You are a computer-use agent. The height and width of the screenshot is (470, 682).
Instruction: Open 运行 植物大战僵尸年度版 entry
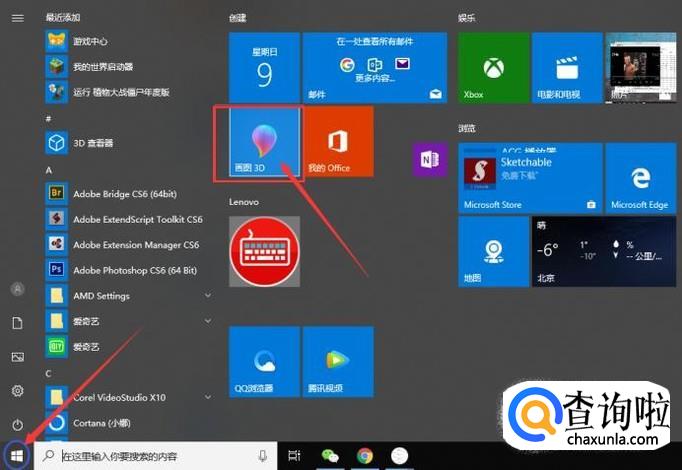coord(130,92)
